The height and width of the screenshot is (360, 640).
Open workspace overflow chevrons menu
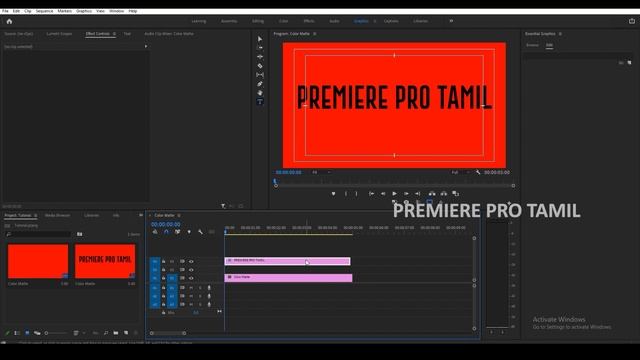point(451,21)
